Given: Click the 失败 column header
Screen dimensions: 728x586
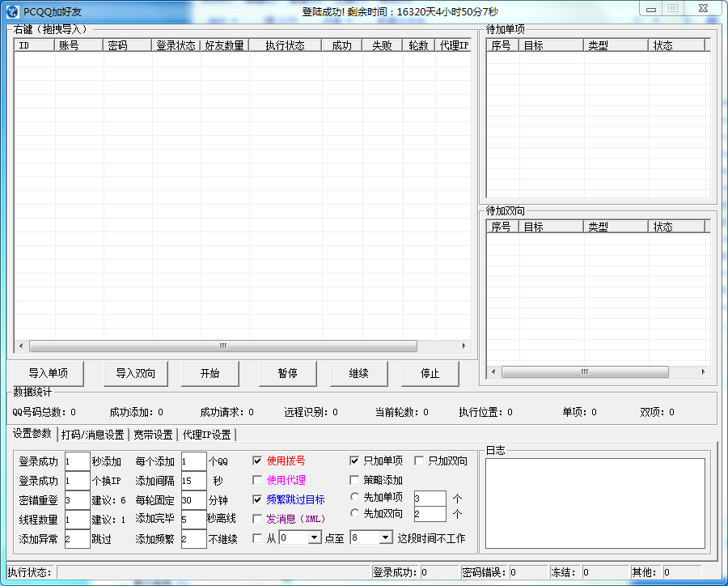Looking at the screenshot, I should point(382,45).
